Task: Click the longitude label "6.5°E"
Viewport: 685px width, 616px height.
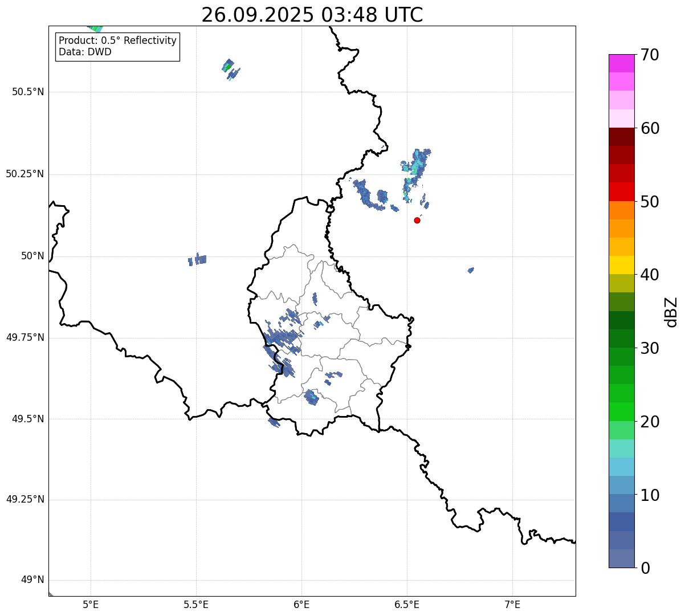Action: tap(407, 604)
